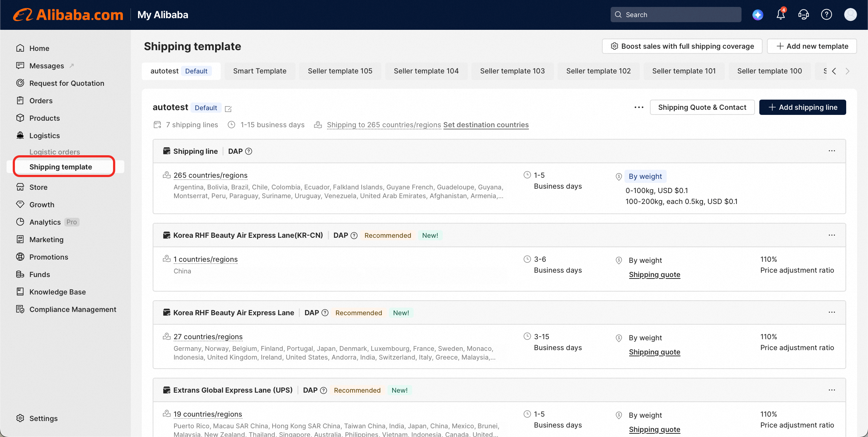Click the Logistics ship icon in sidebar
The image size is (868, 437).
point(20,135)
